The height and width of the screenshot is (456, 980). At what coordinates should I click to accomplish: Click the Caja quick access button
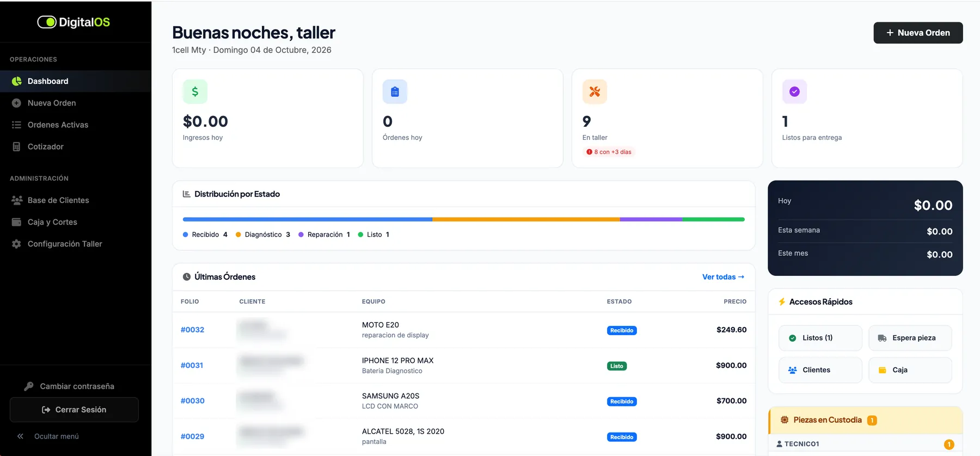(910, 370)
